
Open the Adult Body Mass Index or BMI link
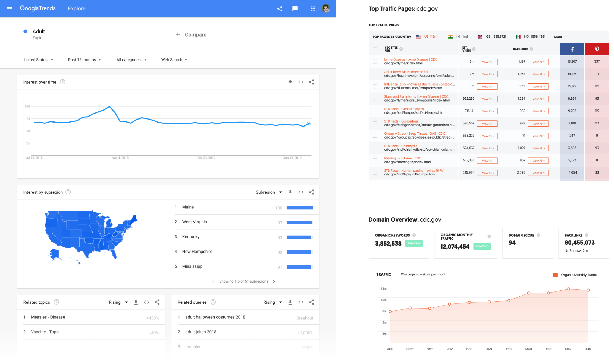pos(407,72)
